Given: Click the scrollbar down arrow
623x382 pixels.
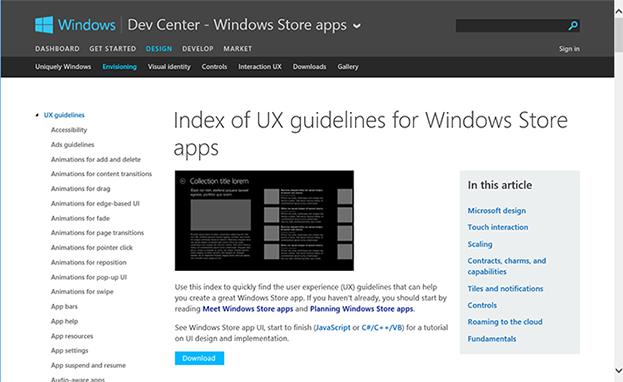Looking at the screenshot, I should [x=619, y=370].
